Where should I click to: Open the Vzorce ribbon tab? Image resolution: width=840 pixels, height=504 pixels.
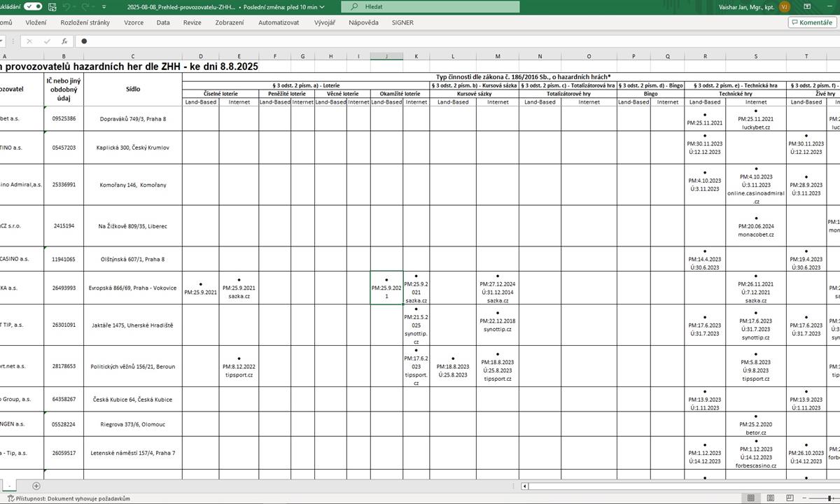134,22
